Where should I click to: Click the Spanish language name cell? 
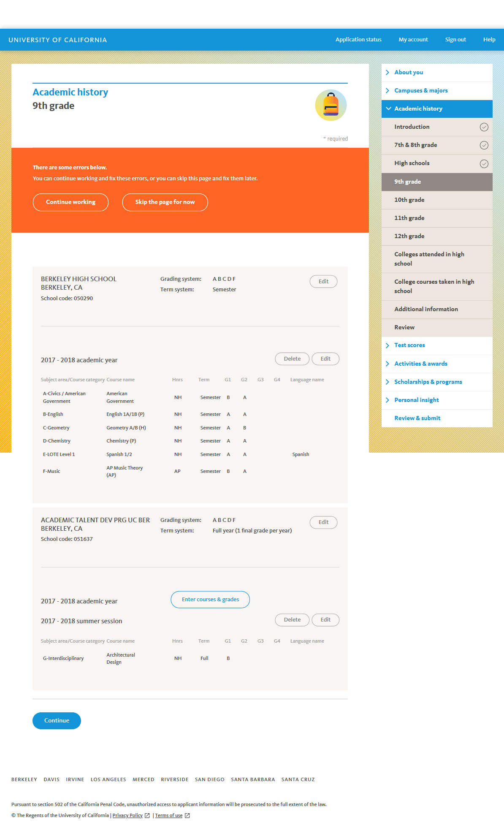pos(301,455)
